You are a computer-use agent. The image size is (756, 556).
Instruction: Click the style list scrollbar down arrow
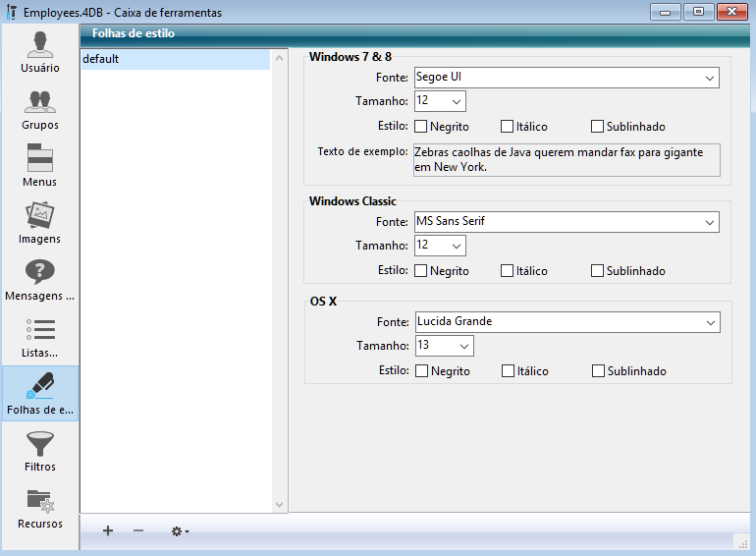280,504
